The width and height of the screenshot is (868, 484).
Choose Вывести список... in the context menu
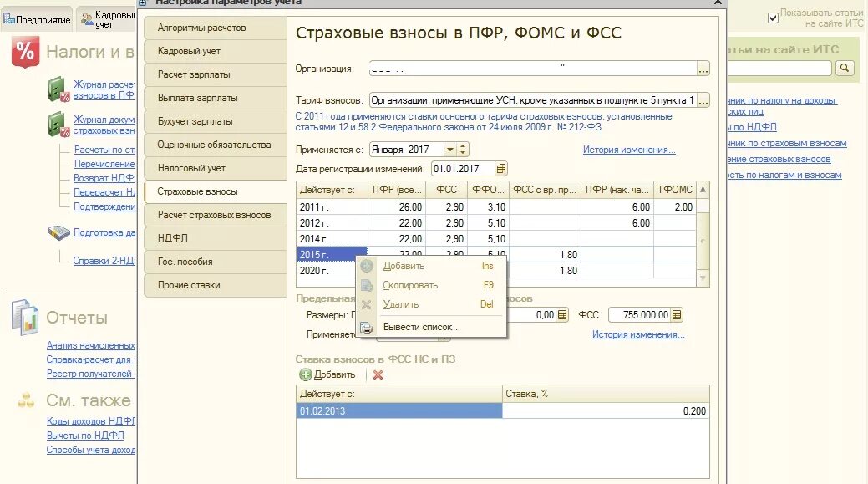tap(431, 328)
